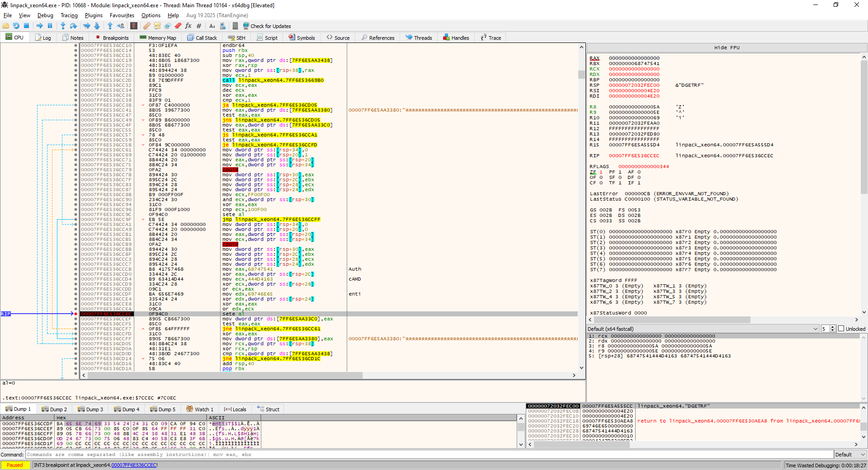Step into with the toolbar icon

[63, 26]
